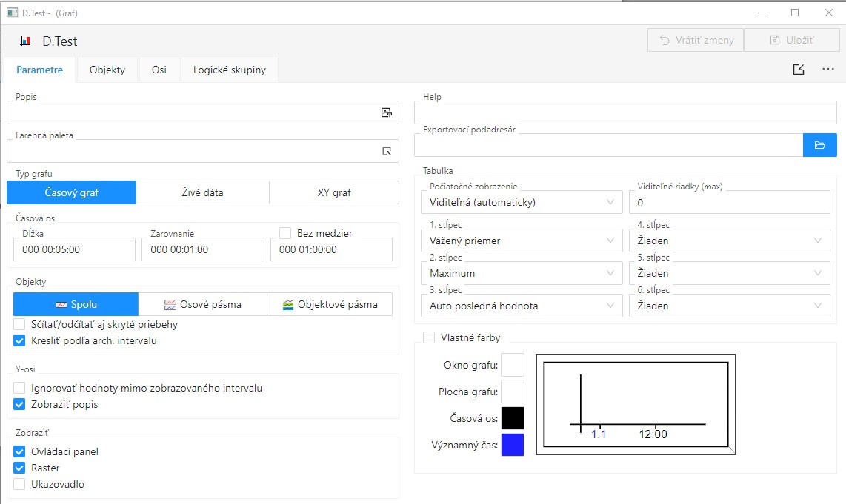Choose Živé dáta graph type

pyautogui.click(x=202, y=192)
